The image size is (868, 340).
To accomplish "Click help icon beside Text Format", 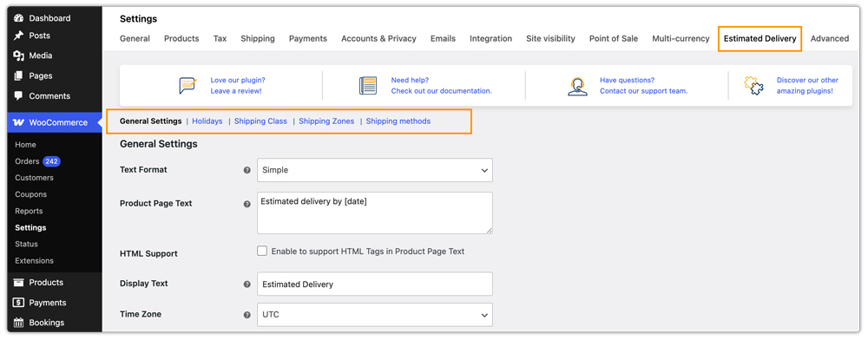I will [x=247, y=170].
